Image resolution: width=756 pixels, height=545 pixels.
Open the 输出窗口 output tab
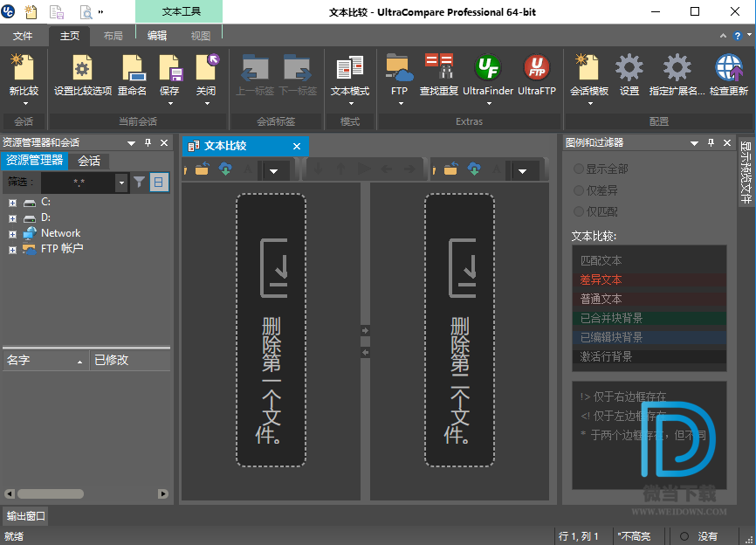26,516
